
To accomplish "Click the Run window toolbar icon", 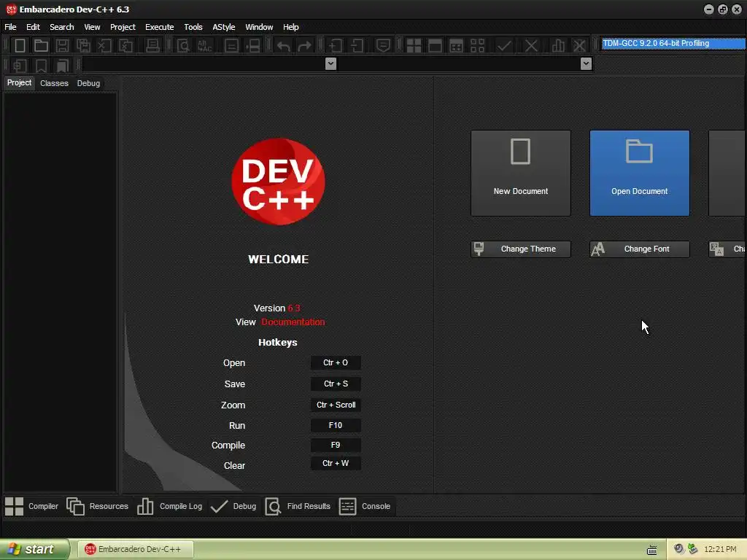I will click(435, 46).
